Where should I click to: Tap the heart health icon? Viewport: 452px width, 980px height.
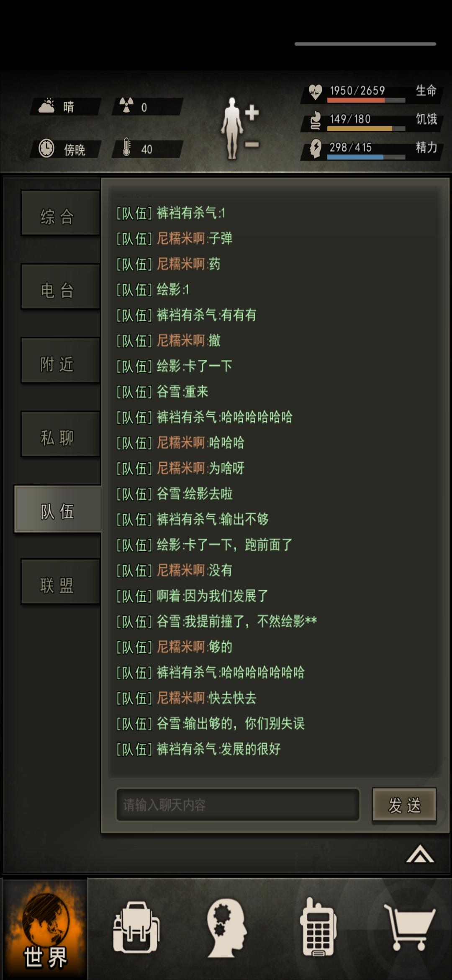pos(315,92)
